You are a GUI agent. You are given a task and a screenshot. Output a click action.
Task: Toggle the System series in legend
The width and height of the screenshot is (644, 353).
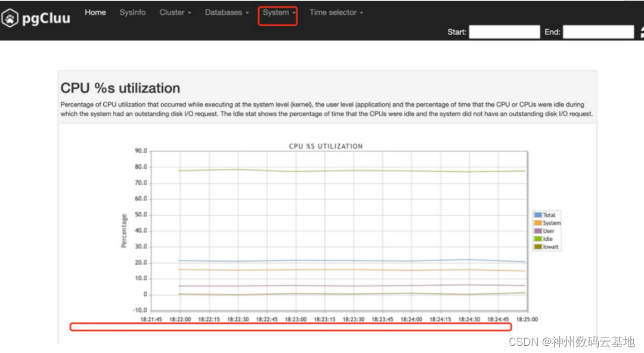click(547, 223)
